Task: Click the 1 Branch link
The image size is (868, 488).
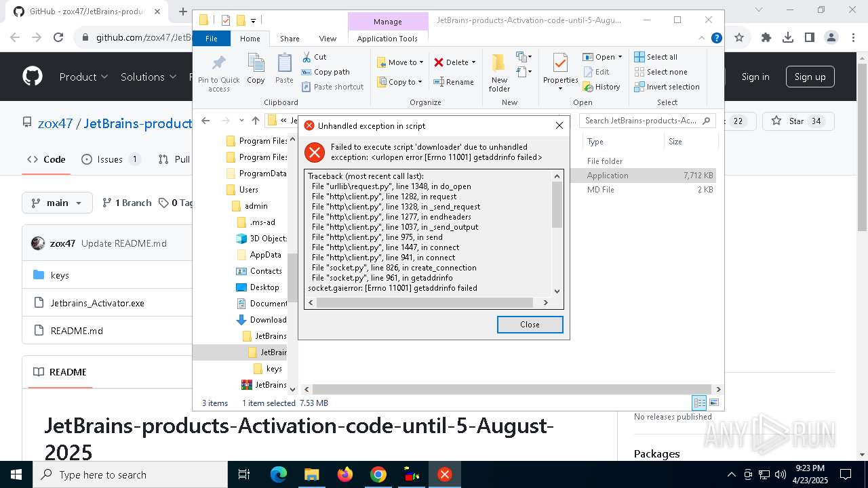Action: click(127, 203)
